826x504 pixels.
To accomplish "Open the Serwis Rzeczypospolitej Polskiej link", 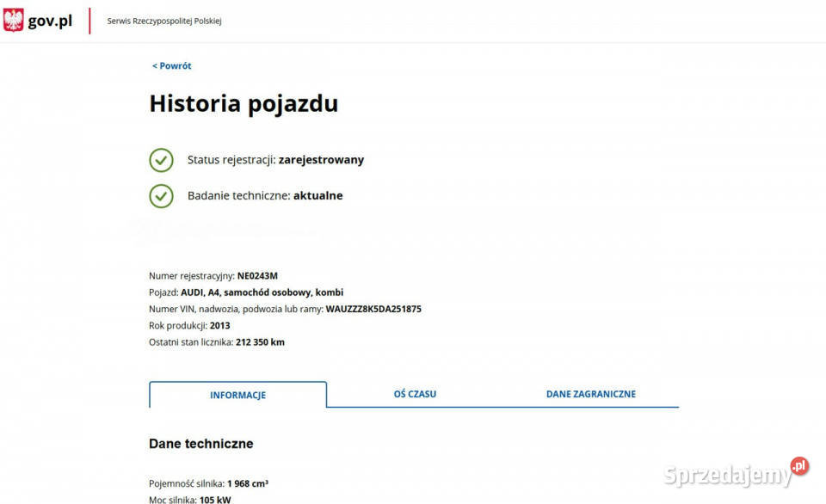I will [x=163, y=22].
